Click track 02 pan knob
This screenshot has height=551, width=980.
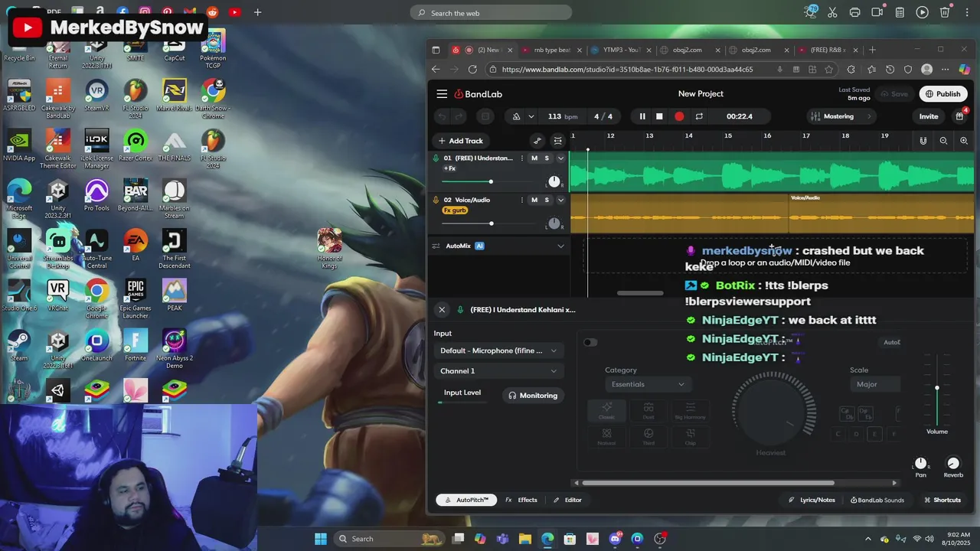pyautogui.click(x=554, y=223)
